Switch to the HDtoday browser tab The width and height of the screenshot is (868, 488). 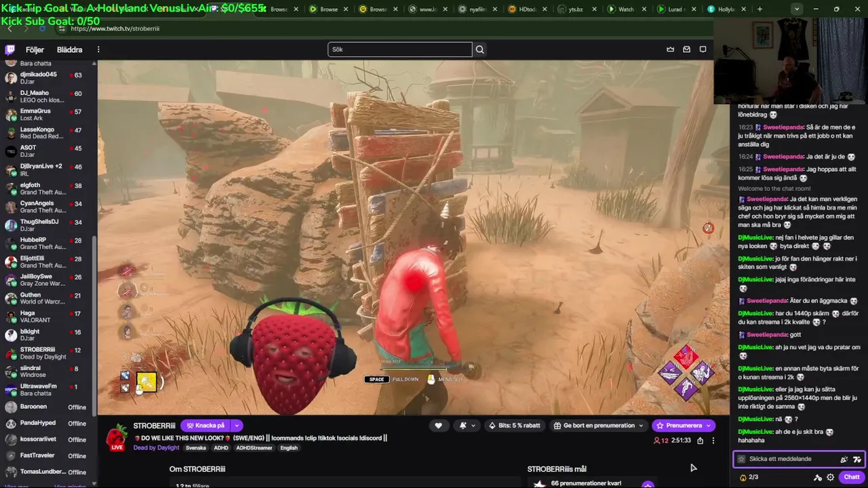[526, 9]
